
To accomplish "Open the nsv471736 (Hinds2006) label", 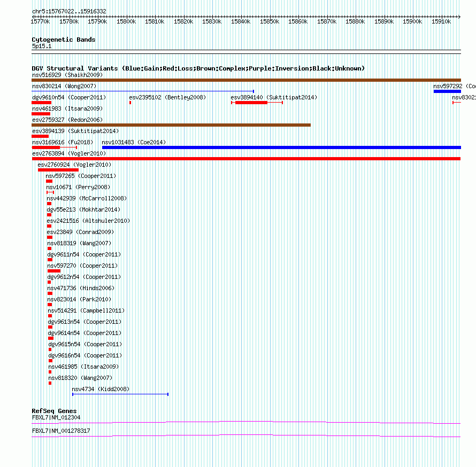I will click(x=81, y=288).
